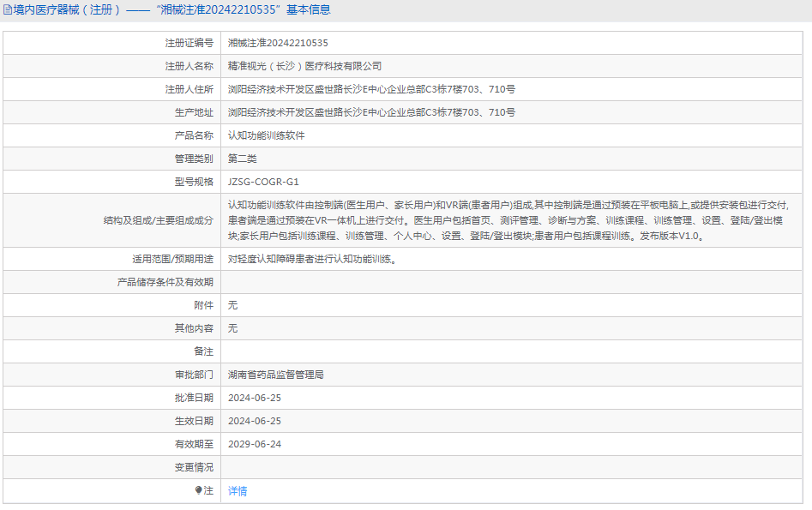Click the document icon in the page title
The image size is (812, 510).
pos(7,9)
